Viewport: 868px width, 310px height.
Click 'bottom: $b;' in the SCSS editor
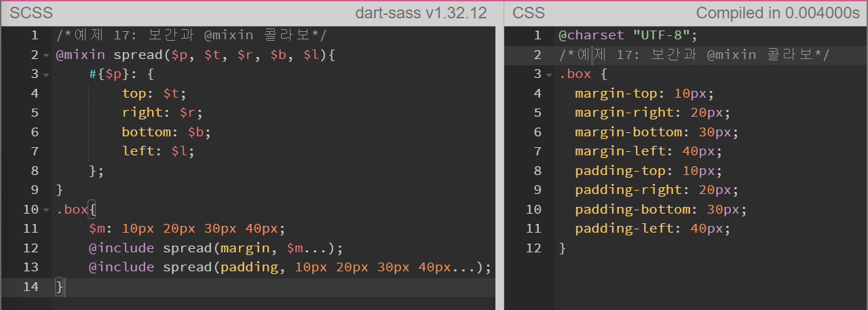[x=167, y=132]
